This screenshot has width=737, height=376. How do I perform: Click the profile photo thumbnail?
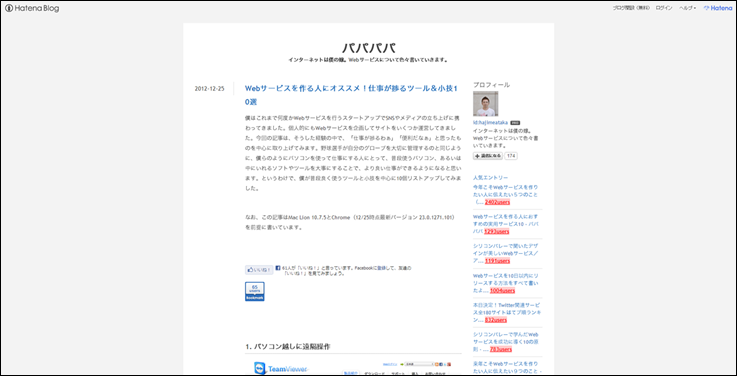point(486,104)
